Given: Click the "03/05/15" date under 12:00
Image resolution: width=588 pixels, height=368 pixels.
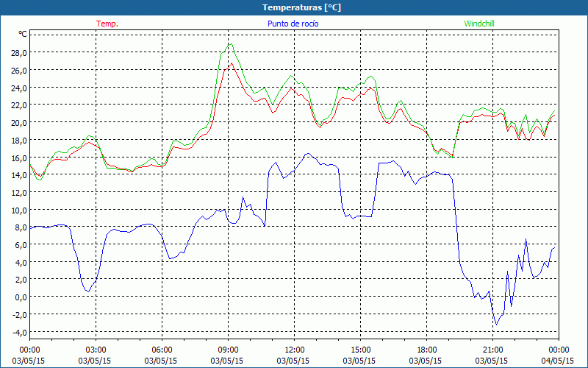Looking at the screenshot, I should coord(293,361).
